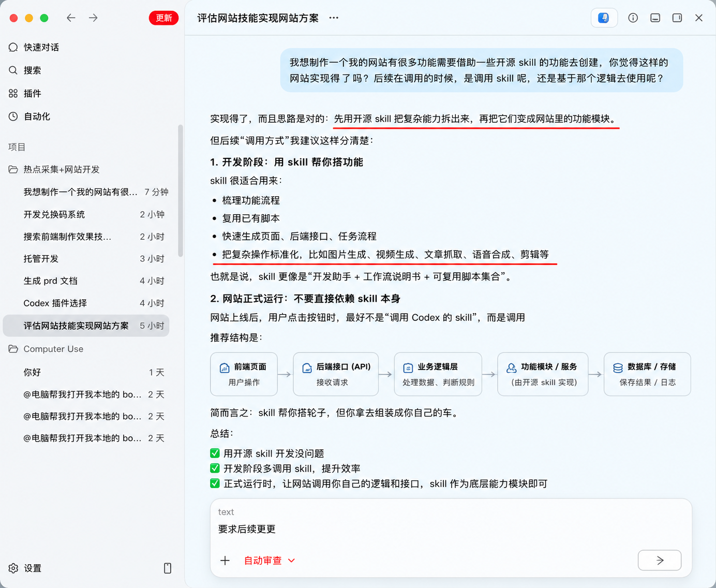Viewport: 716px width, 588px height.
Task: Go back with the left arrow
Action: 71,18
